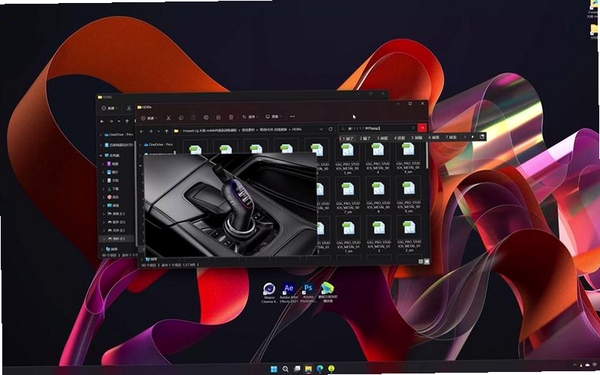Pick IME candidate number 2
This screenshot has height=375, width=600.
365,138
